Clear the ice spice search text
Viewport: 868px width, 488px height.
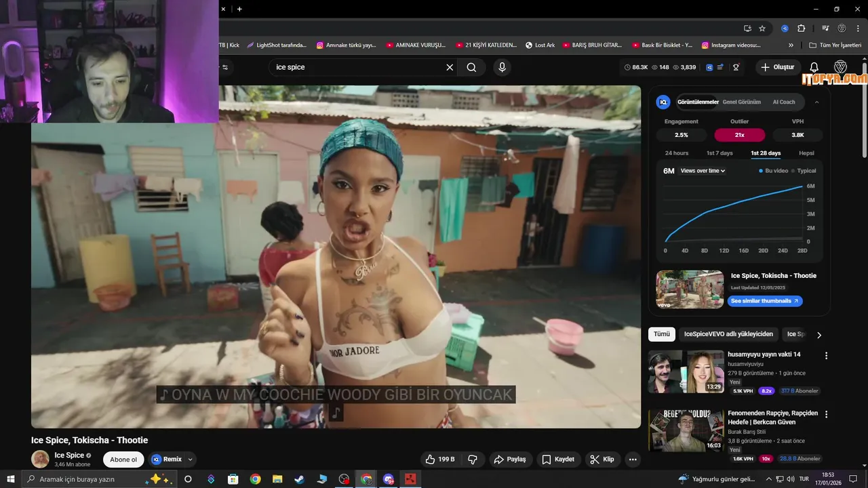click(450, 67)
